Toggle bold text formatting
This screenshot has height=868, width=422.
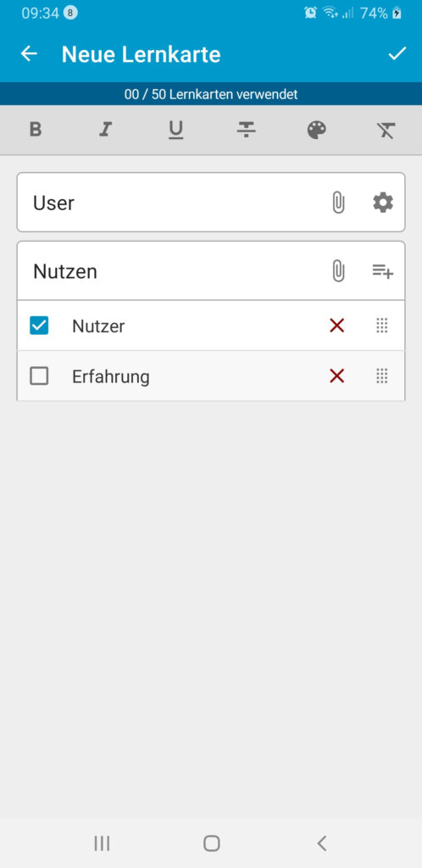(36, 130)
